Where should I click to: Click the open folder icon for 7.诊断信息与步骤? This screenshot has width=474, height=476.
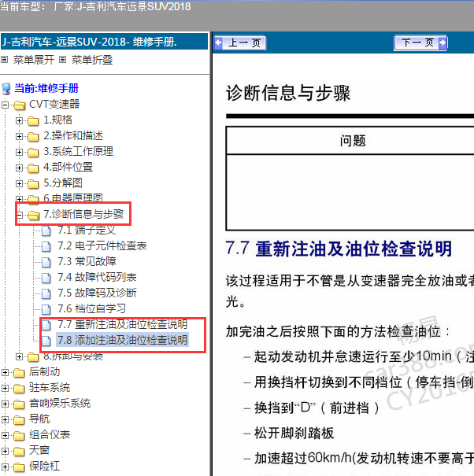[x=33, y=216]
